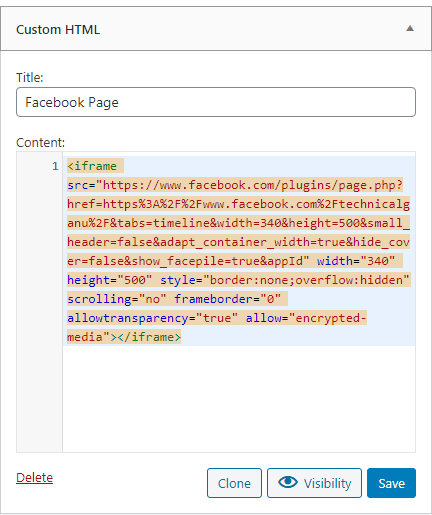The height and width of the screenshot is (515, 432).
Task: Click empty area of code editor below code
Action: [x=239, y=398]
